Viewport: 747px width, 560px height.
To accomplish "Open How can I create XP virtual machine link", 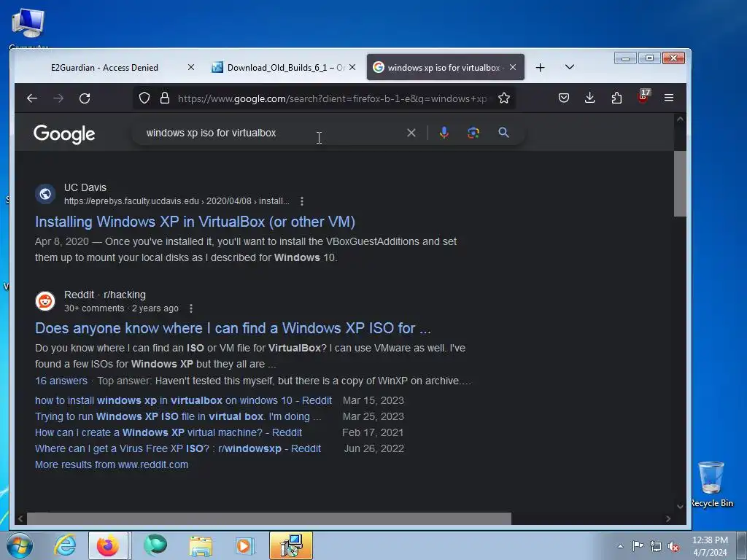I will (x=169, y=433).
